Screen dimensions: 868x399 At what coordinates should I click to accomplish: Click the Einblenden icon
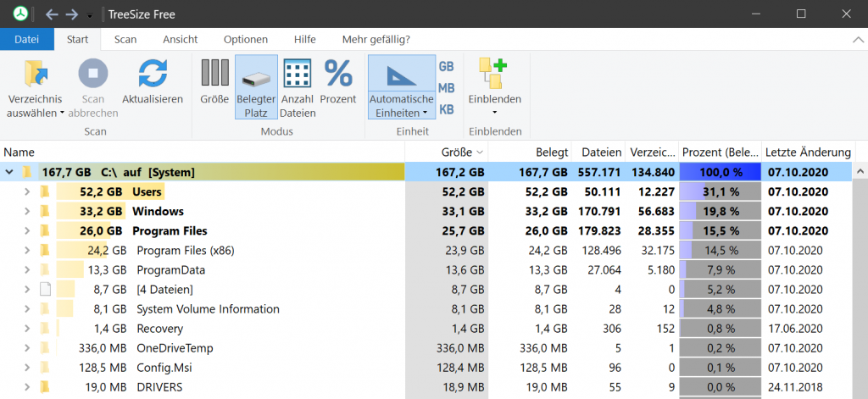[494, 73]
